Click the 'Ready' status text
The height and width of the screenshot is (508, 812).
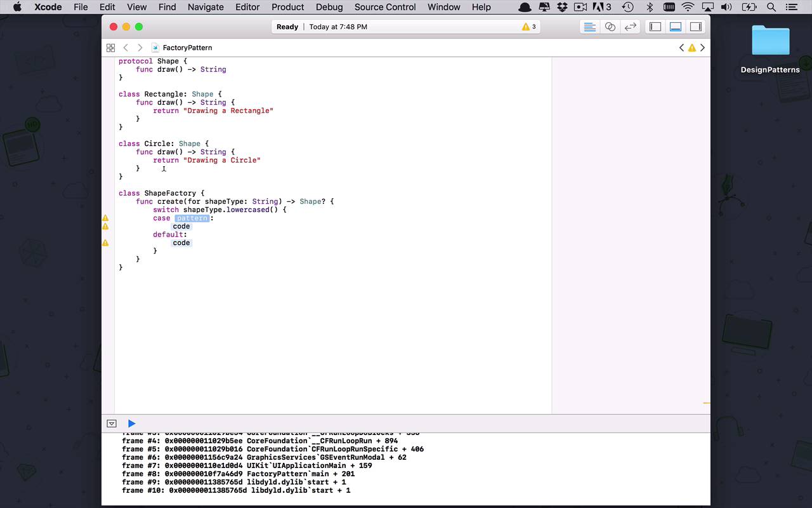click(287, 27)
